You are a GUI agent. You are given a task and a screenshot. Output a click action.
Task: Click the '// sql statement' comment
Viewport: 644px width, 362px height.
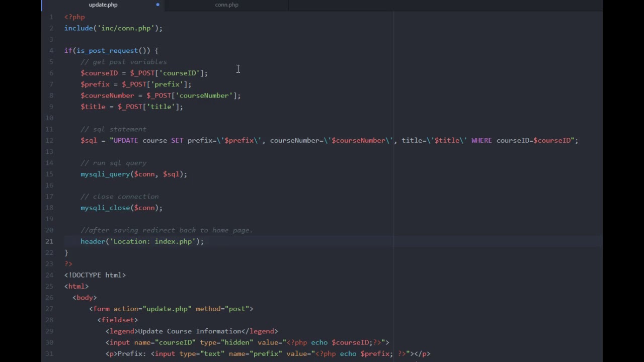tap(113, 129)
